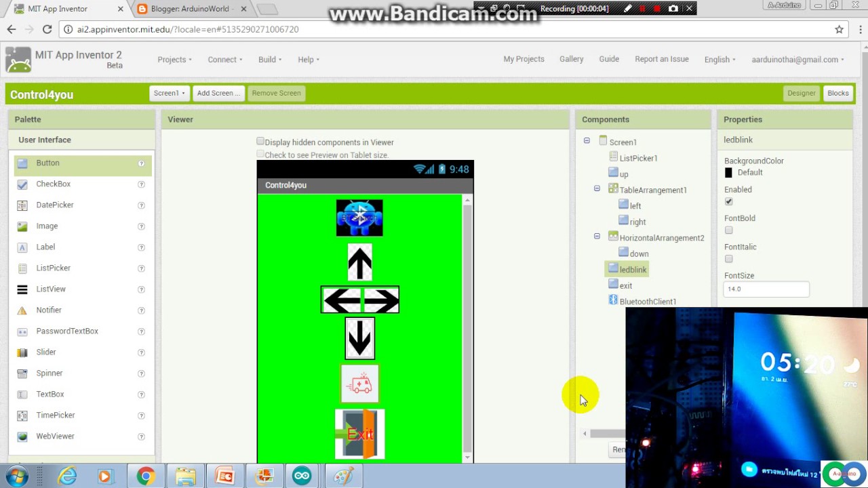The height and width of the screenshot is (488, 868).
Task: Collapse HorizontalArrangement2 in component tree
Action: pos(597,237)
